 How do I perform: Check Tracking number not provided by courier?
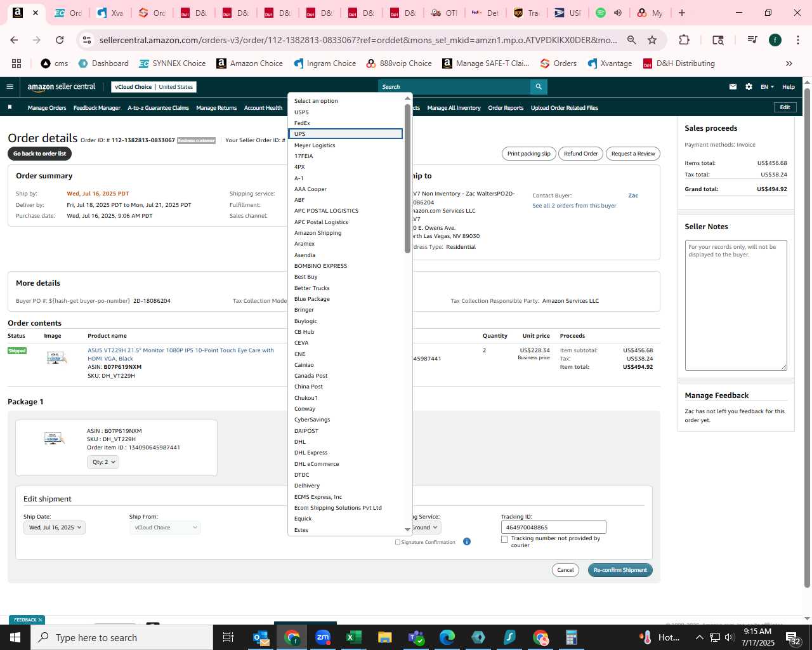[x=504, y=539]
